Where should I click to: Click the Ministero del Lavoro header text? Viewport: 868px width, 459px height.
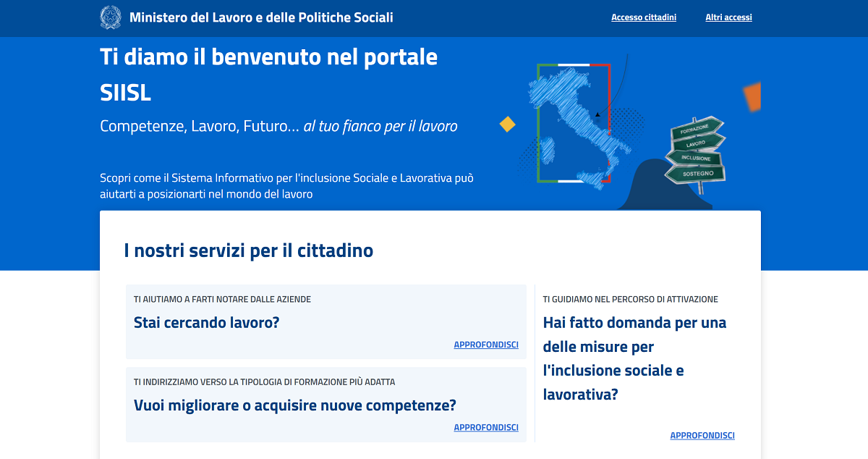click(x=260, y=17)
